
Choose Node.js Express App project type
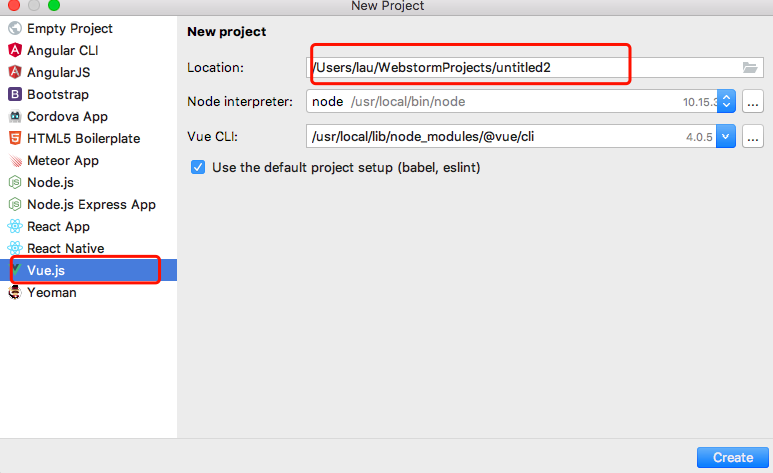pyautogui.click(x=91, y=205)
